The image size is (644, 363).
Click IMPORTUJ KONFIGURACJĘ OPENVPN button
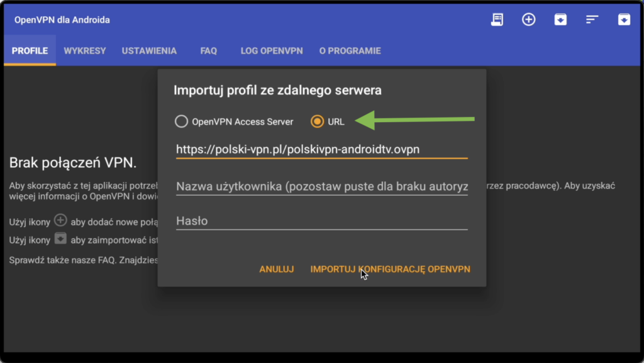tap(390, 269)
